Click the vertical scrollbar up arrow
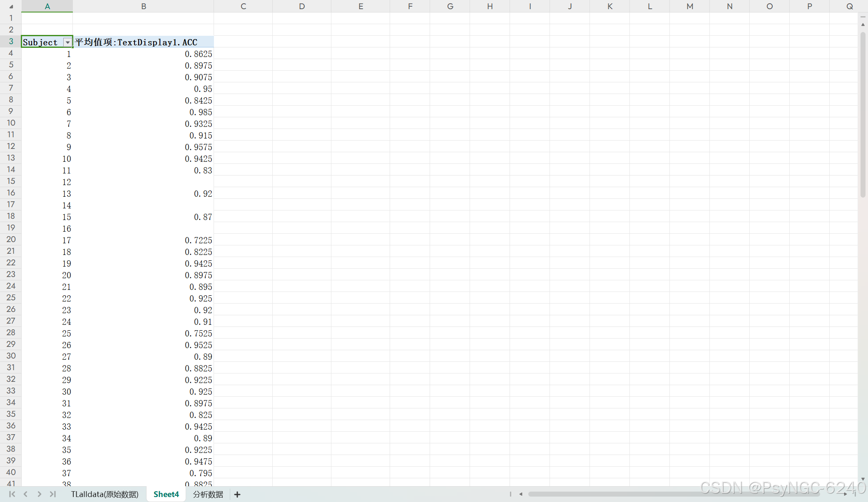Image resolution: width=868 pixels, height=502 pixels. pos(863,25)
